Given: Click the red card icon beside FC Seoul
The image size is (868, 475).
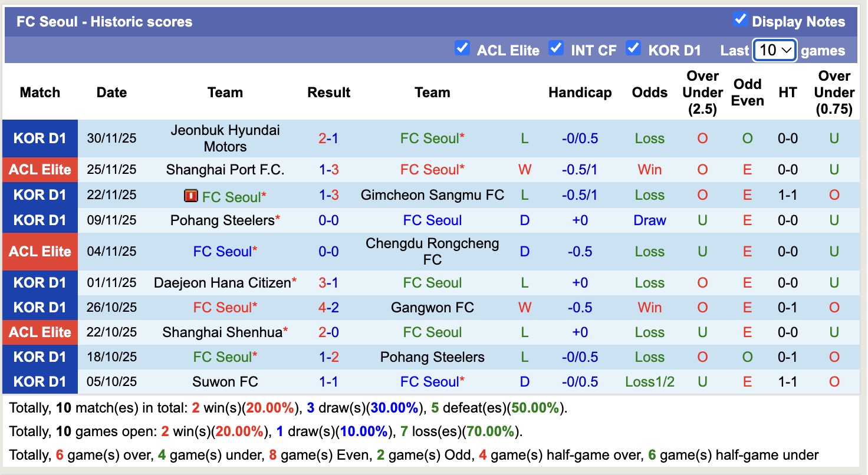Looking at the screenshot, I should (x=190, y=195).
